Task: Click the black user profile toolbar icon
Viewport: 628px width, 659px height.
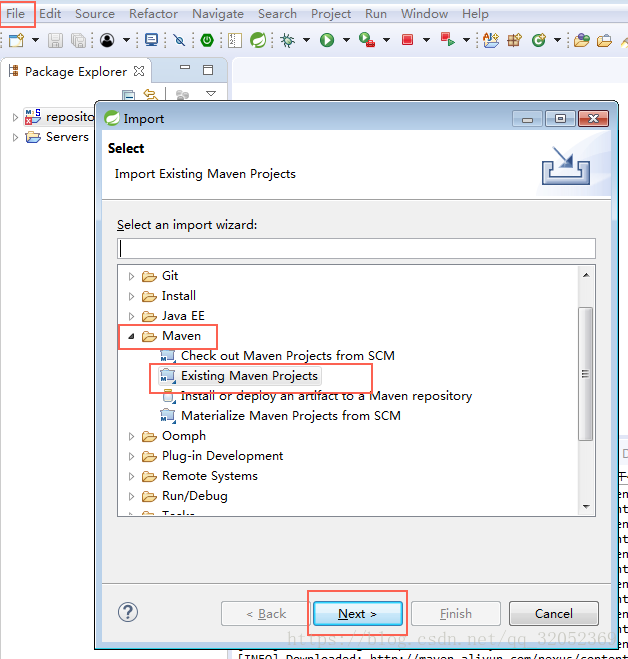Action: click(107, 40)
